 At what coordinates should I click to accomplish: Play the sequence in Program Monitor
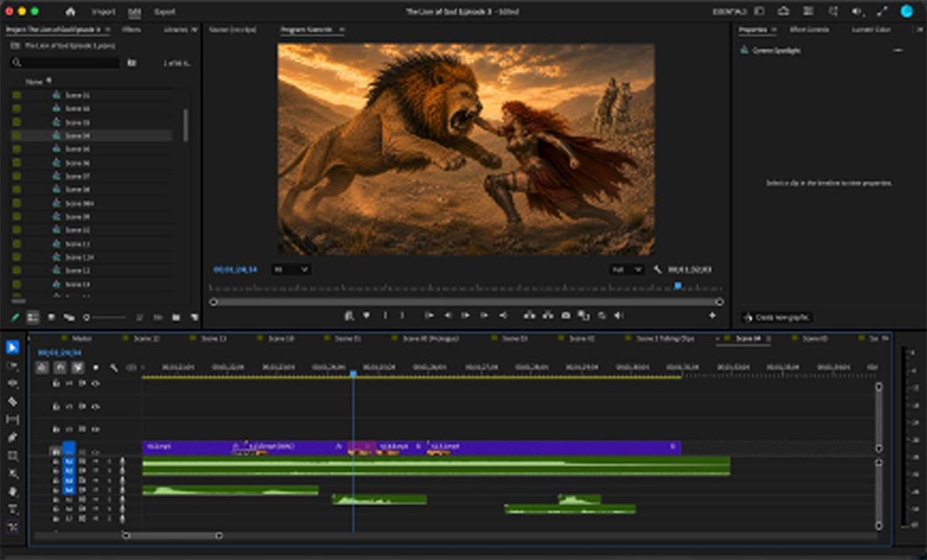click(x=466, y=316)
